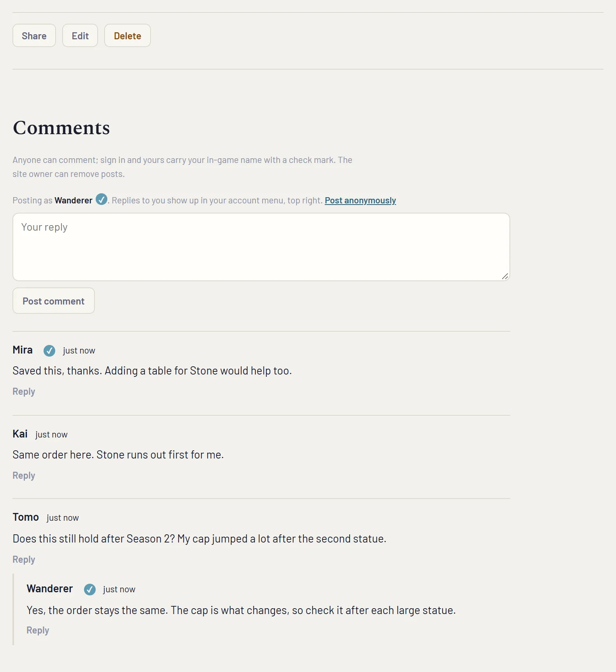
Task: Reply to Kai's comment
Action: 24,476
